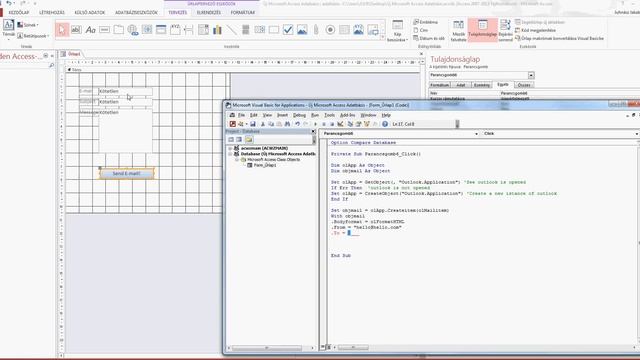Expand the acwzmain project tree node
640x360 pixels.
tap(230, 148)
